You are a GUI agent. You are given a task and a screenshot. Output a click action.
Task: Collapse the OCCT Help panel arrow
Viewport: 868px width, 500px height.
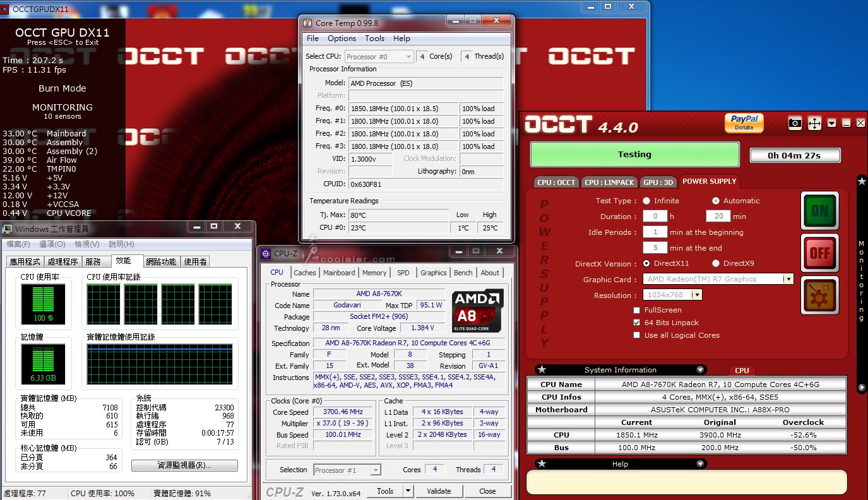(x=700, y=464)
